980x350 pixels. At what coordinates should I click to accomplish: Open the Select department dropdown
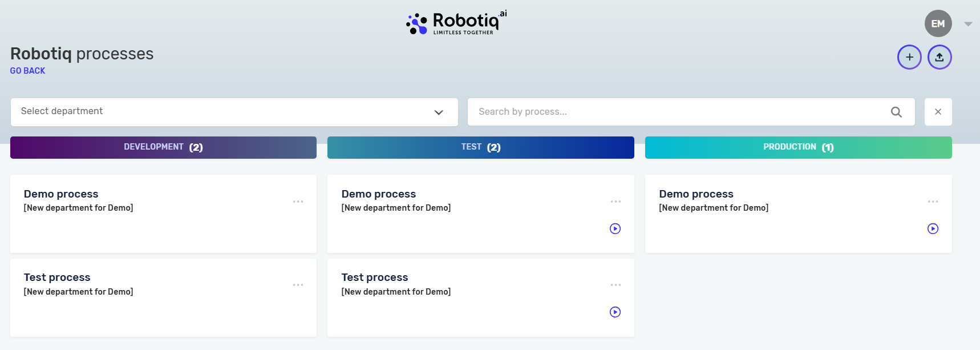pyautogui.click(x=234, y=112)
